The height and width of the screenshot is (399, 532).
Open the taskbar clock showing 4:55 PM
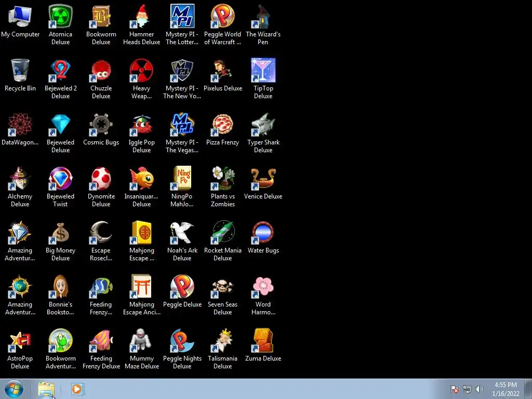click(506, 389)
